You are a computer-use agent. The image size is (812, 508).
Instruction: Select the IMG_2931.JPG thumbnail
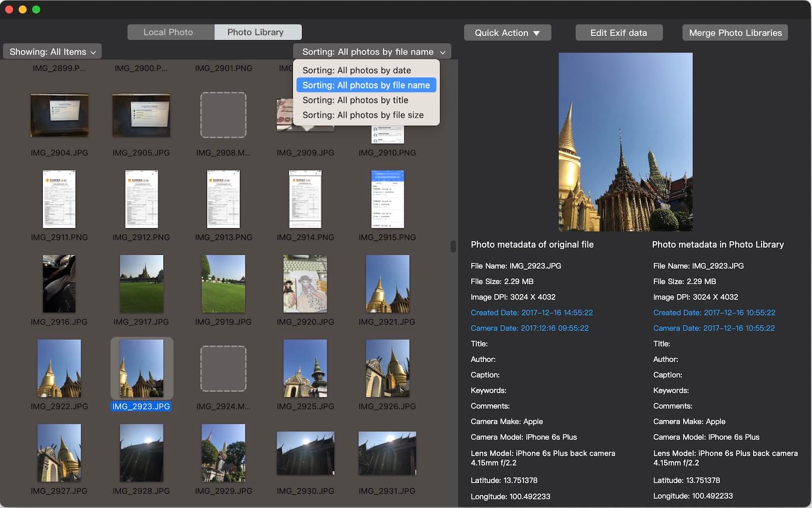point(387,453)
